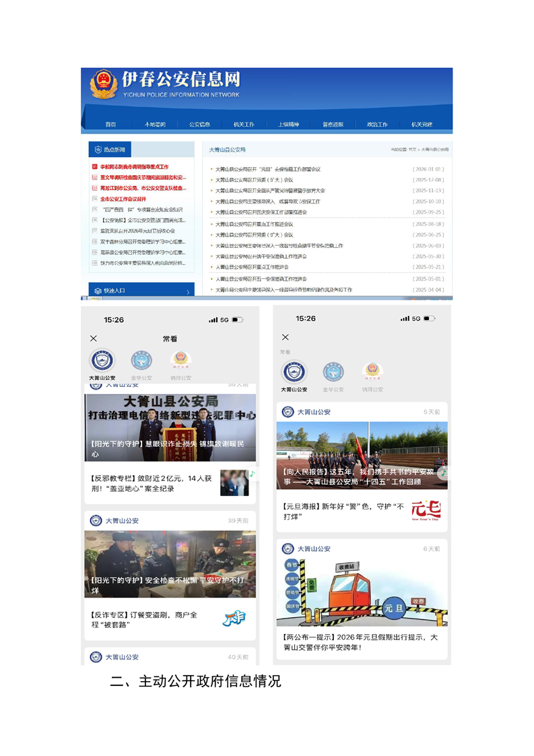
Task: Expand the 快速入口 section arrow
Action: (187, 291)
